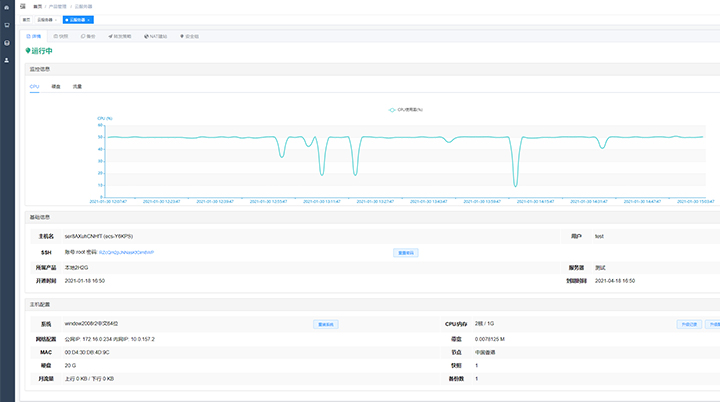Switch to the 转发策略 tab
Image resolution: width=720 pixels, height=402 pixels.
point(118,35)
